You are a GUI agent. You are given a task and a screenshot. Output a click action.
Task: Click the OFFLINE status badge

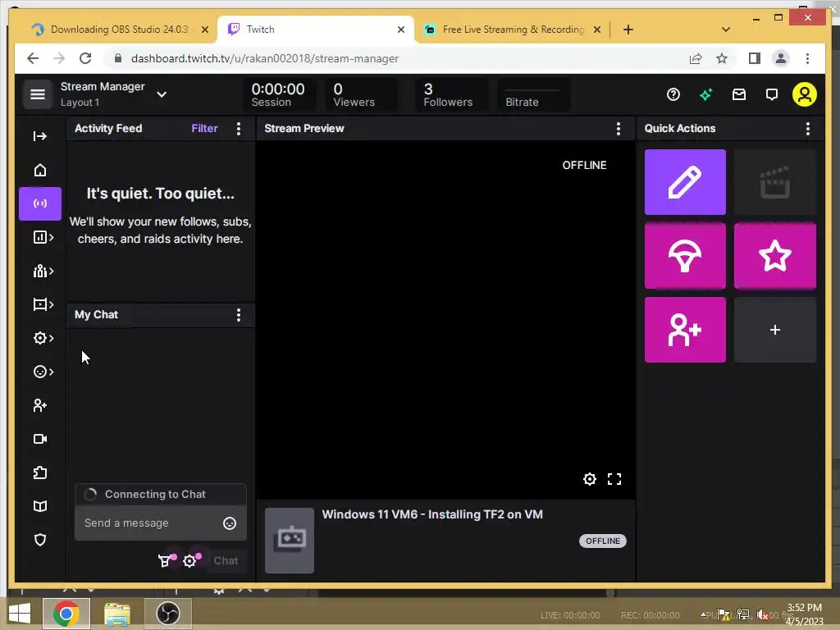tap(603, 541)
